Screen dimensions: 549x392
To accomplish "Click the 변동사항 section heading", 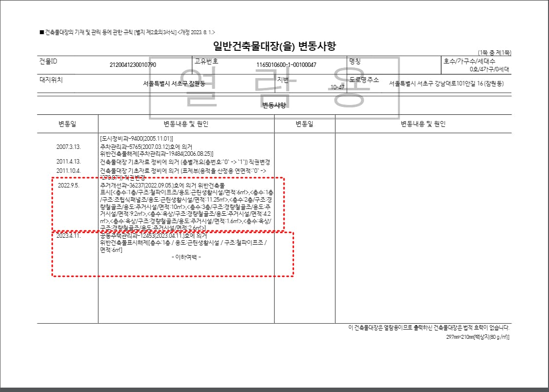I will 274,105.
